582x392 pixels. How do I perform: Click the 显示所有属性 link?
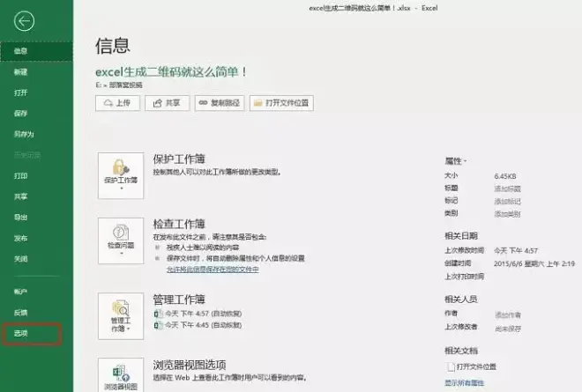(x=465, y=382)
